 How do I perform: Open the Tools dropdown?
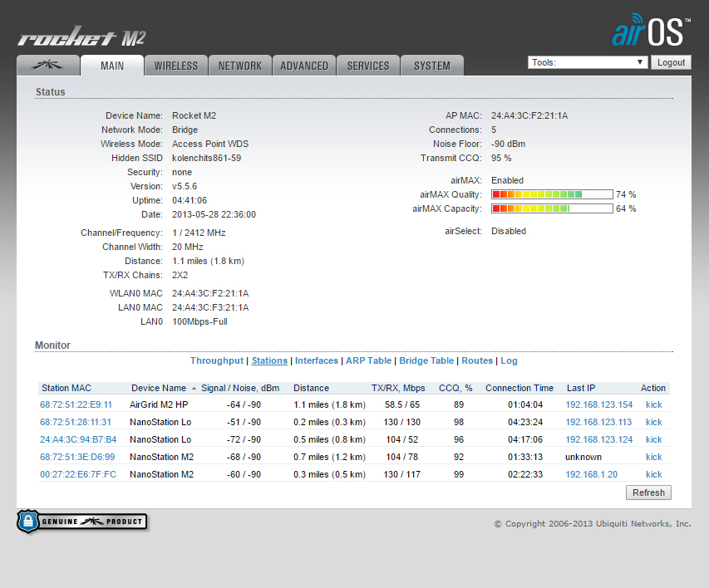point(588,62)
